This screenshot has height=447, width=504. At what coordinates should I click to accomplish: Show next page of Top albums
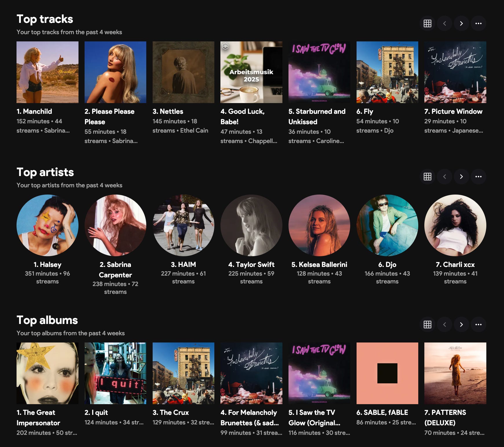[x=461, y=325]
